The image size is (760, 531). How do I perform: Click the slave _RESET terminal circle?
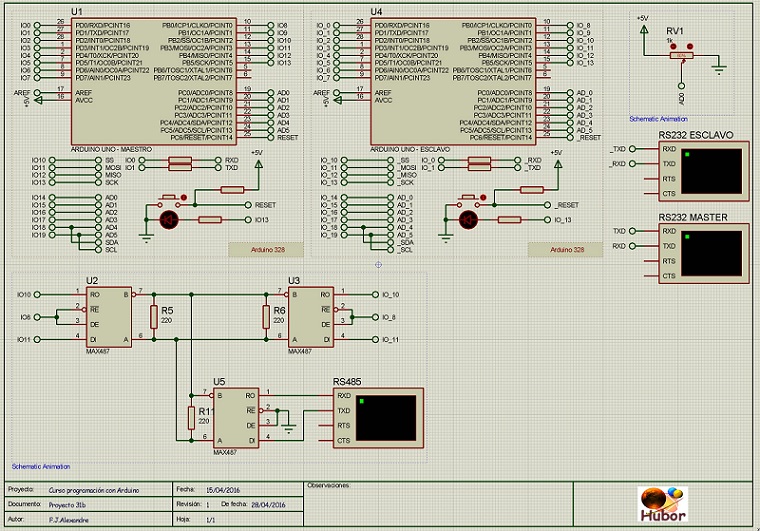point(548,205)
